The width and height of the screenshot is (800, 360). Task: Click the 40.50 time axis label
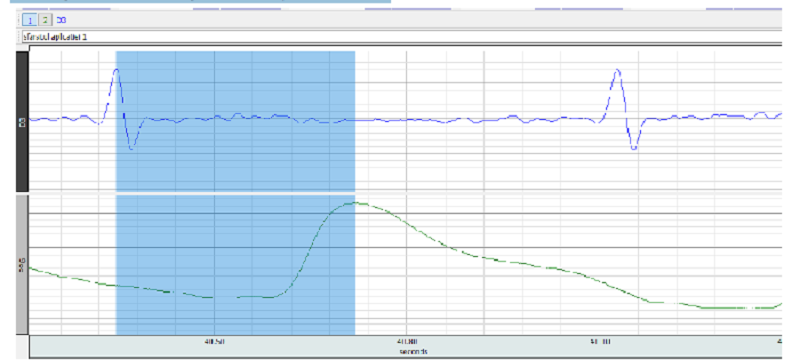click(214, 342)
